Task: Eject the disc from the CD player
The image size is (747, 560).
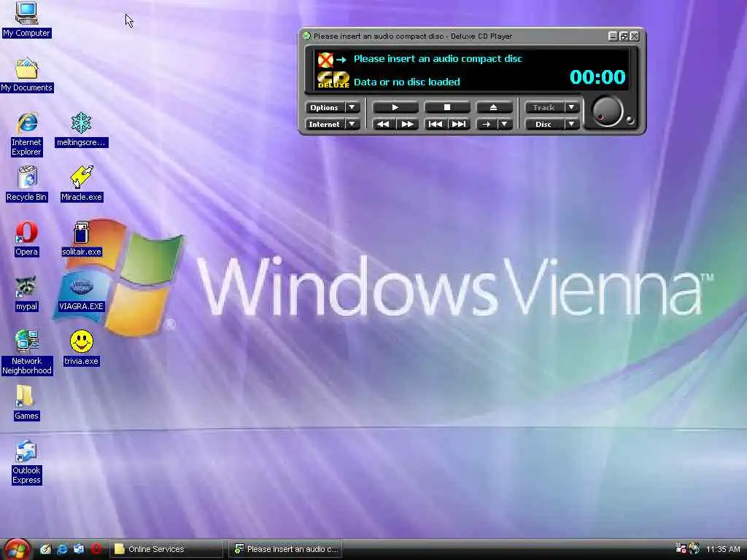Action: [x=494, y=107]
